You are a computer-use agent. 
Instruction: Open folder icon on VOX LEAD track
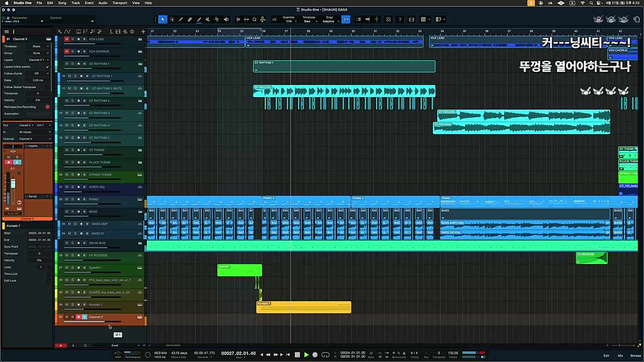tap(140, 39)
